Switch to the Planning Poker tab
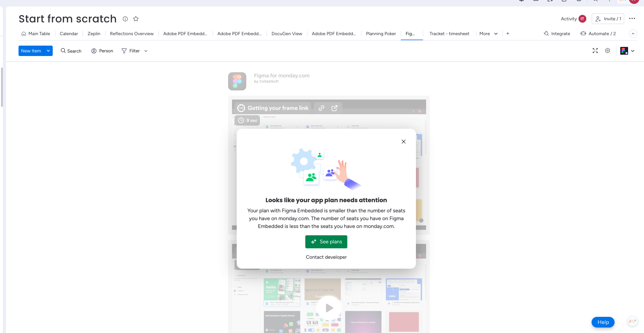The width and height of the screenshot is (644, 333). click(381, 34)
